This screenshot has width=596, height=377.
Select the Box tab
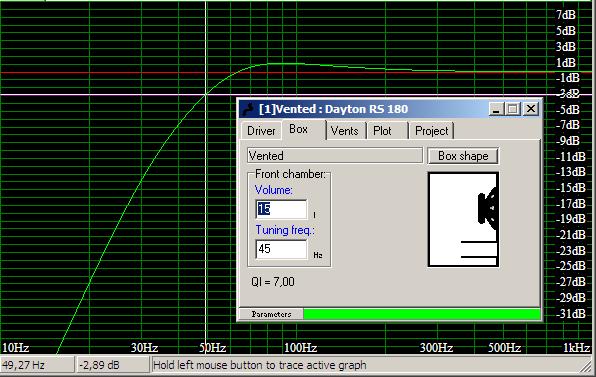coord(303,129)
